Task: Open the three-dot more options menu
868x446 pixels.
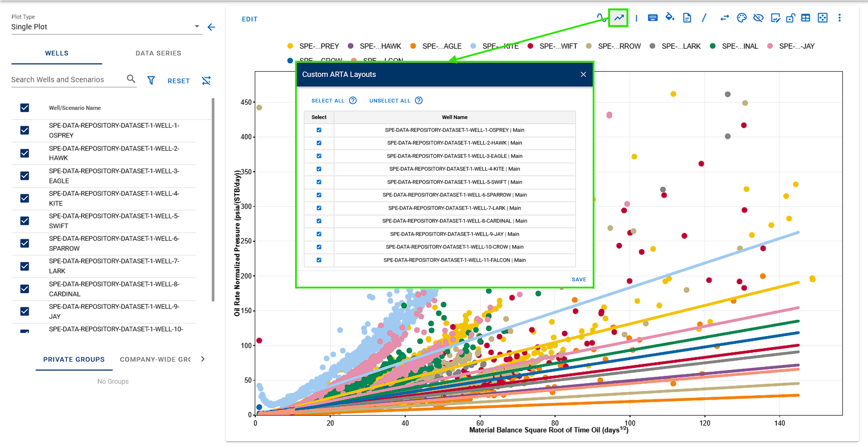Action: tap(839, 18)
